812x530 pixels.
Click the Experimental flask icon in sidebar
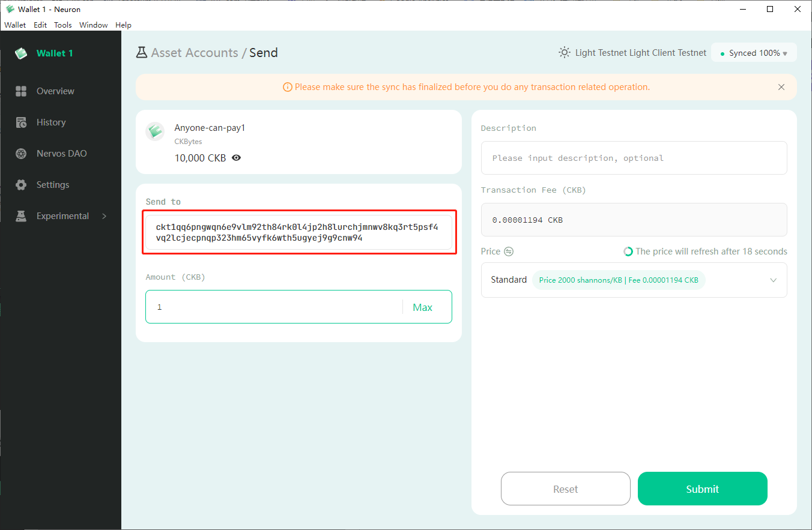click(x=21, y=216)
